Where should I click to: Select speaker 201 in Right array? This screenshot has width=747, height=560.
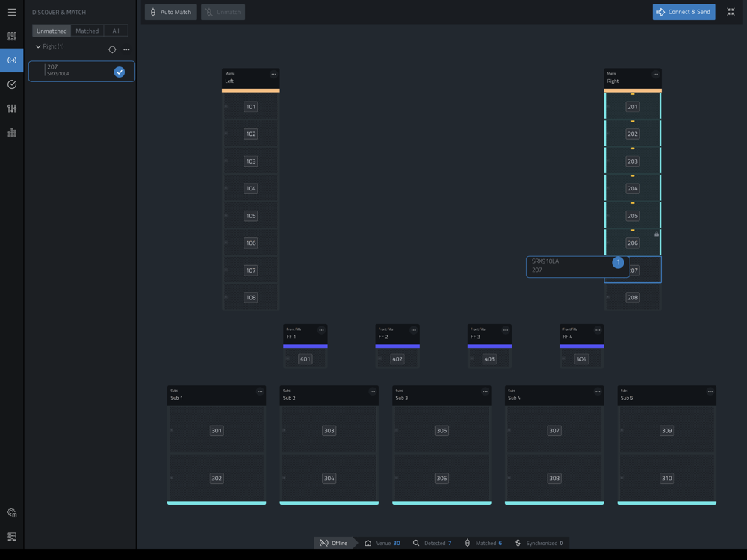(633, 107)
